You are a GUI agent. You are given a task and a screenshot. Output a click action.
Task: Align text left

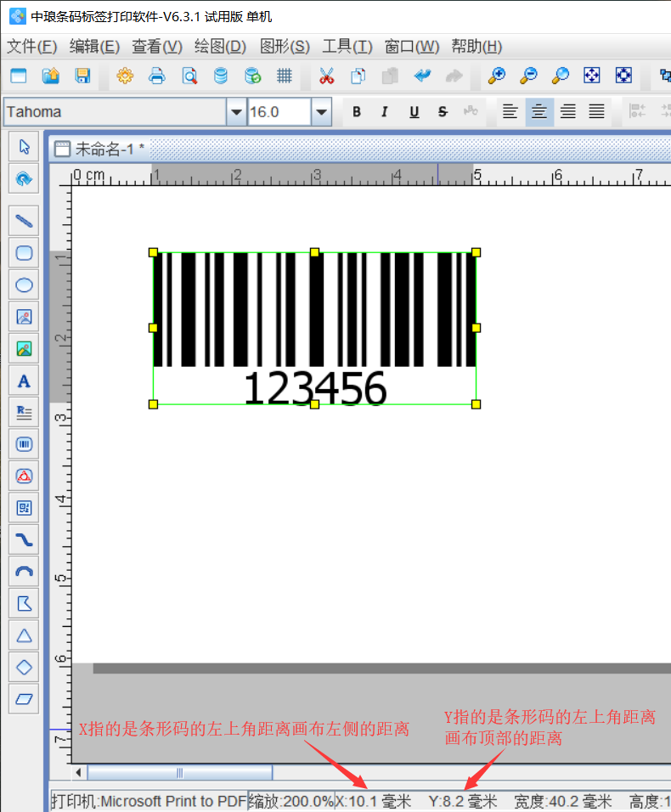pos(510,111)
